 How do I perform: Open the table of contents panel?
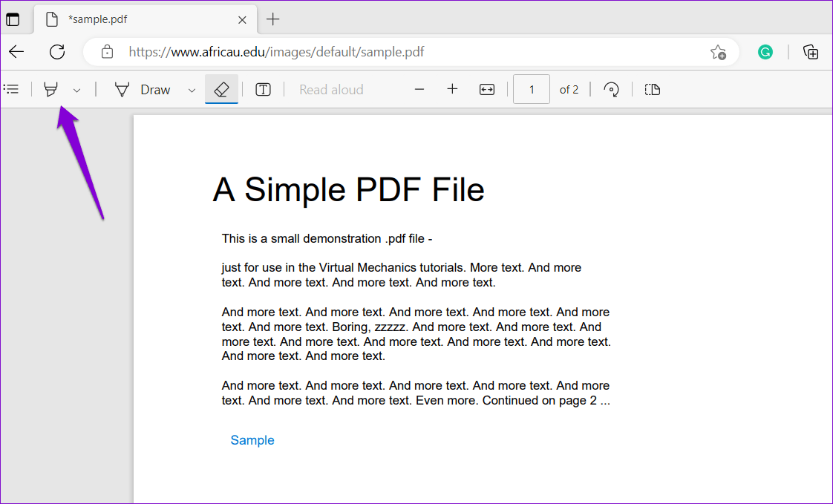pyautogui.click(x=11, y=89)
